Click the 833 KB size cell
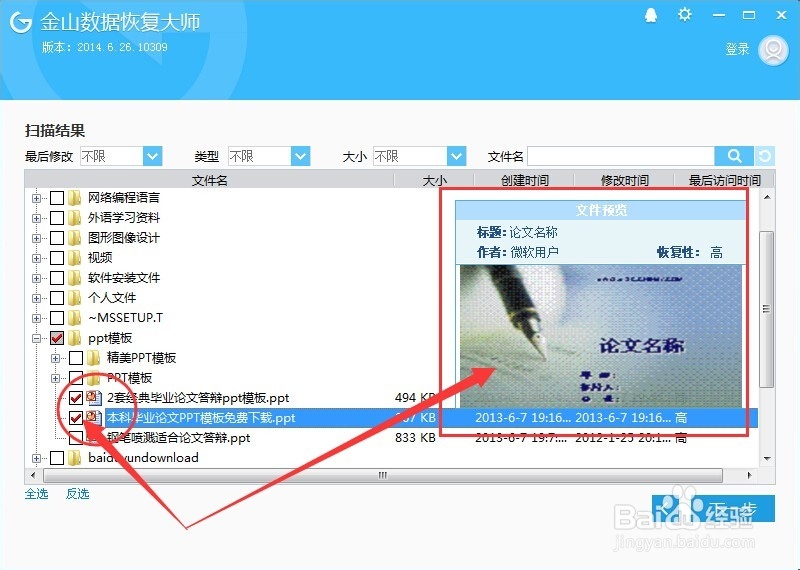 pyautogui.click(x=415, y=438)
